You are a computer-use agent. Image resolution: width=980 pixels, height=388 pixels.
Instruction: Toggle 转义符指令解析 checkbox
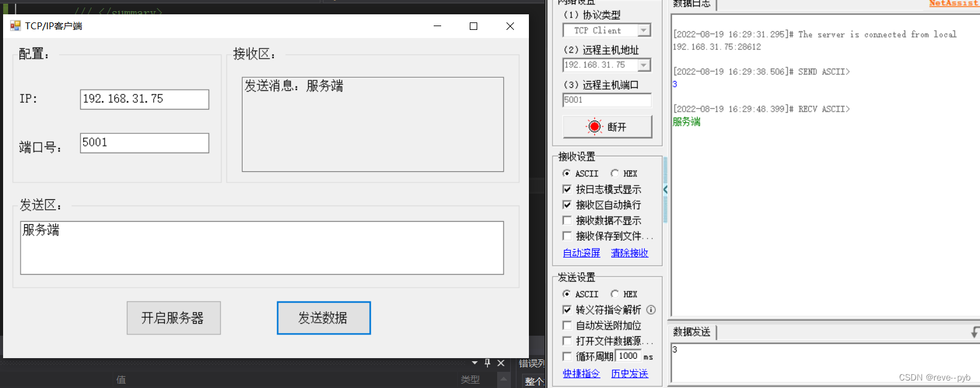tap(567, 310)
